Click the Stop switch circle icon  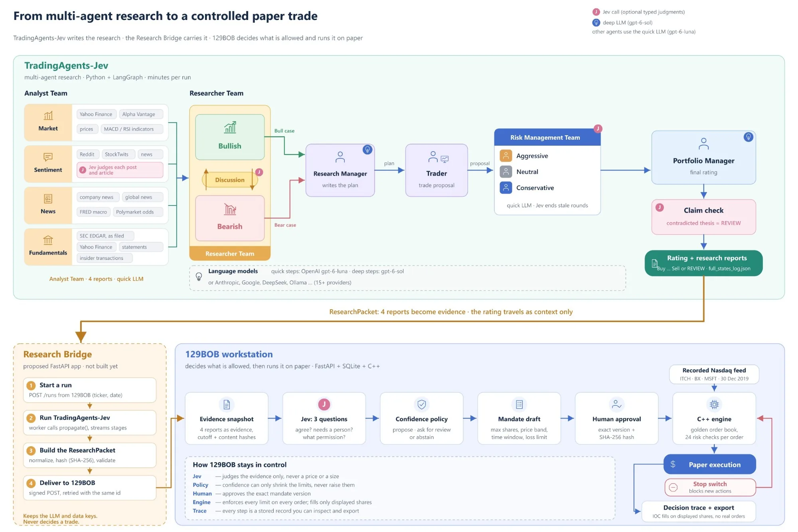(674, 487)
